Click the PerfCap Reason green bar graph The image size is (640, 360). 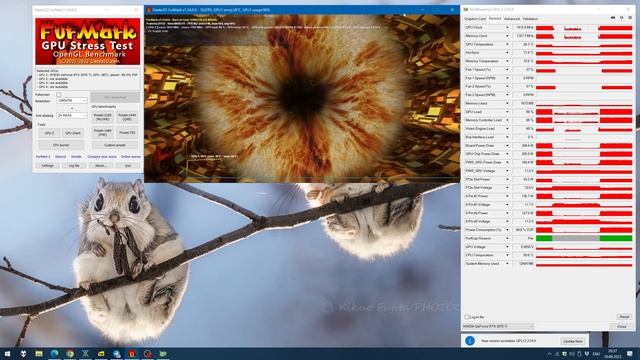tap(584, 238)
